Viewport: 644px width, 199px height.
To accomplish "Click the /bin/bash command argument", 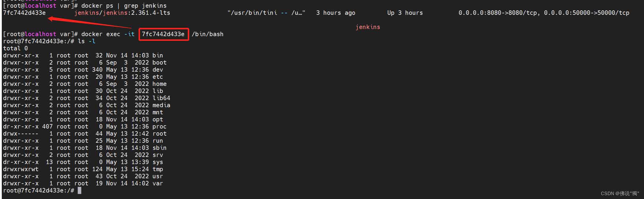I will (x=208, y=34).
